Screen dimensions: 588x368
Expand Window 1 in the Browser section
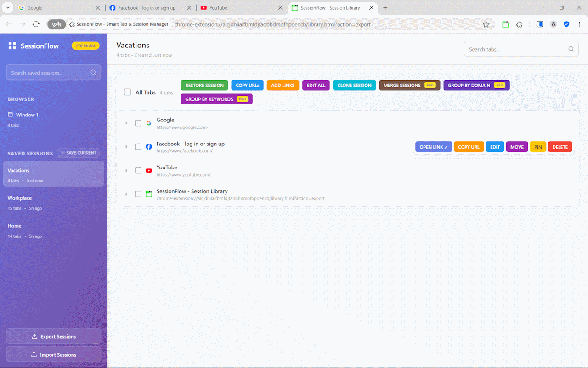pyautogui.click(x=27, y=115)
